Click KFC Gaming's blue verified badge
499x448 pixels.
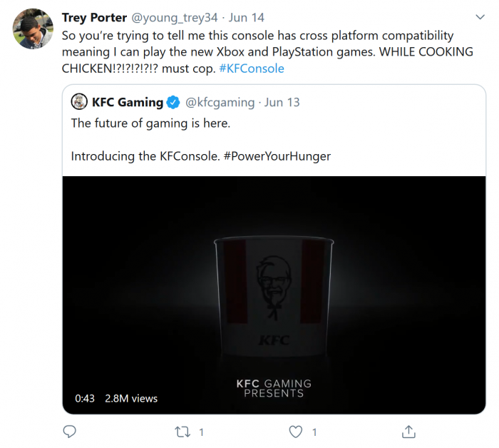click(173, 103)
